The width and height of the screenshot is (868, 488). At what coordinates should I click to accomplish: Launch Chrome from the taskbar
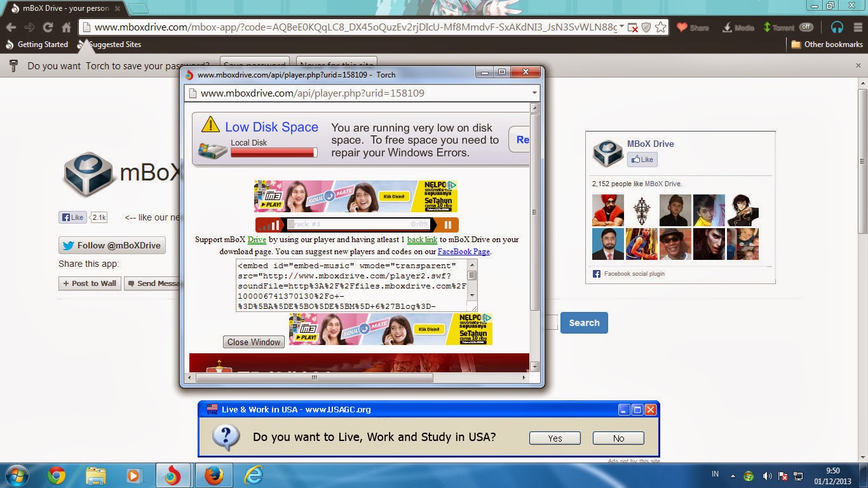pyautogui.click(x=57, y=475)
